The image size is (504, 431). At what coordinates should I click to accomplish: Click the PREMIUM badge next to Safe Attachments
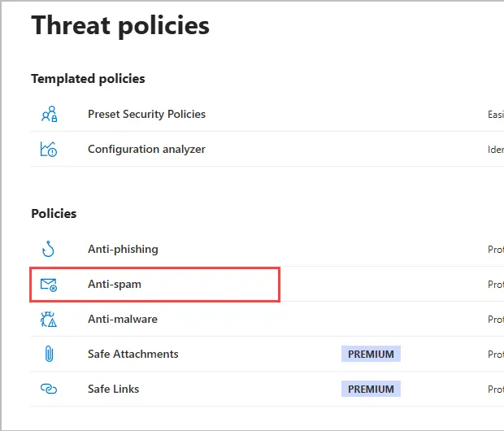pos(371,355)
